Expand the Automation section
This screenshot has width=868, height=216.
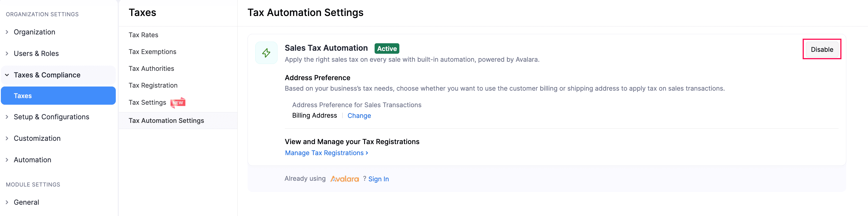7,160
